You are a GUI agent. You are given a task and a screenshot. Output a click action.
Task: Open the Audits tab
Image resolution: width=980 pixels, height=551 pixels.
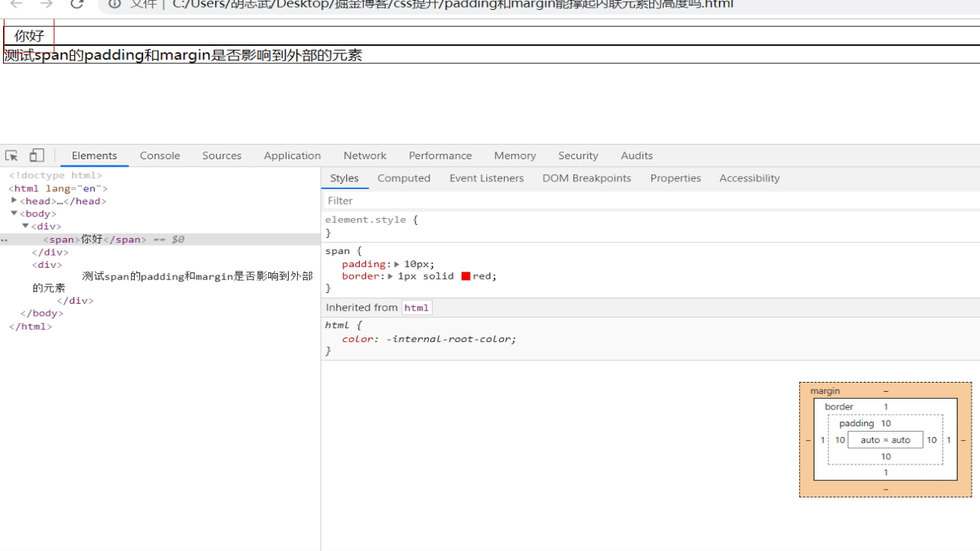637,155
